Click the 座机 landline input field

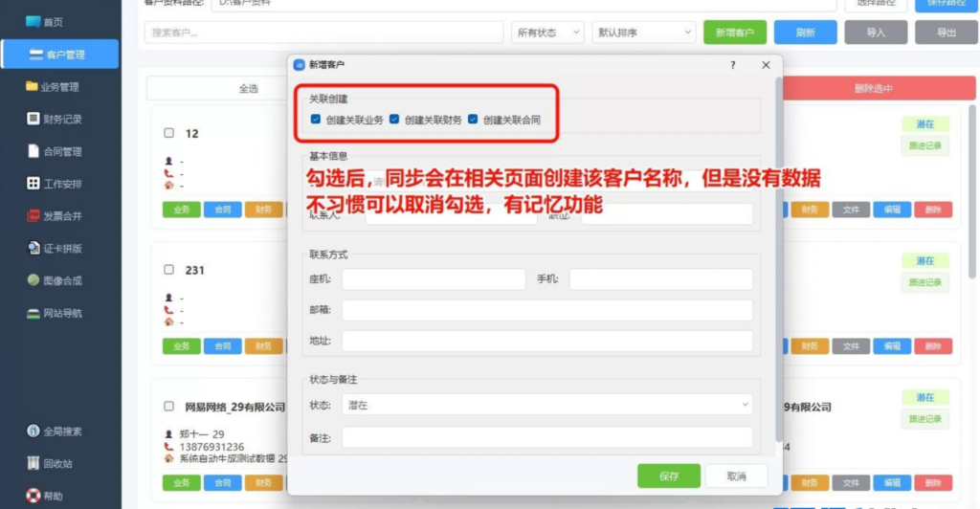434,279
